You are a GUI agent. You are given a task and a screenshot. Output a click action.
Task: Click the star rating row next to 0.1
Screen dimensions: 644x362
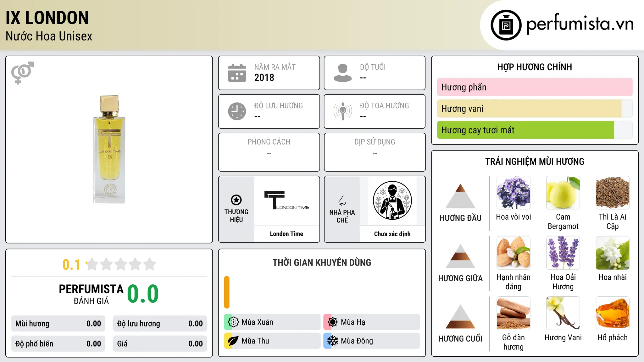point(121,264)
